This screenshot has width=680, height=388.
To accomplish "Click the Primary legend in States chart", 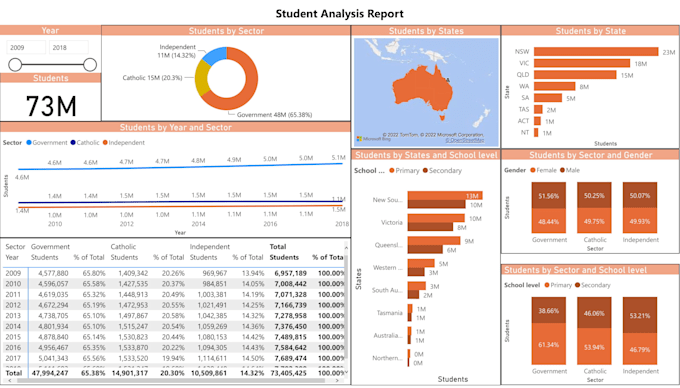I will pos(404,171).
